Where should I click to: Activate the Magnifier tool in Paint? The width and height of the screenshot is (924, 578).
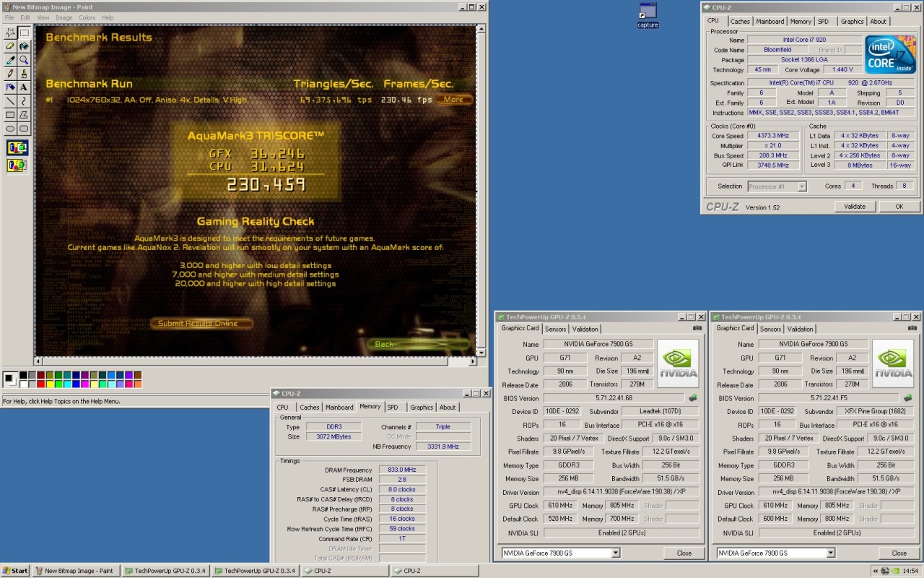coord(24,60)
